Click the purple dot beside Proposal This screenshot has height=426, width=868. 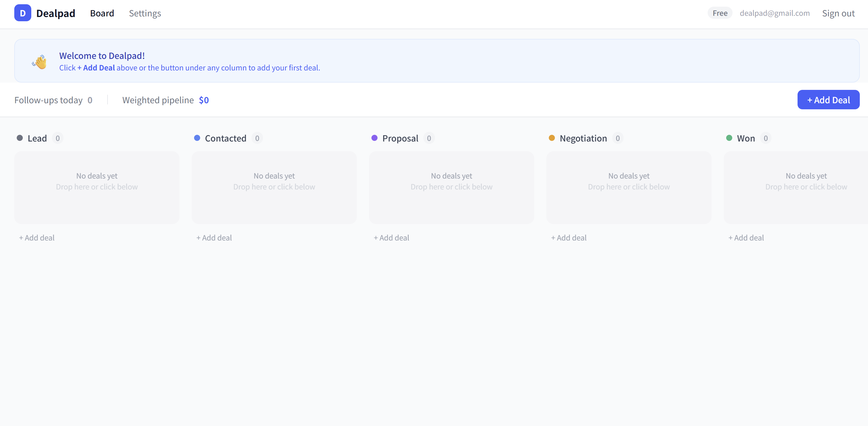(374, 138)
